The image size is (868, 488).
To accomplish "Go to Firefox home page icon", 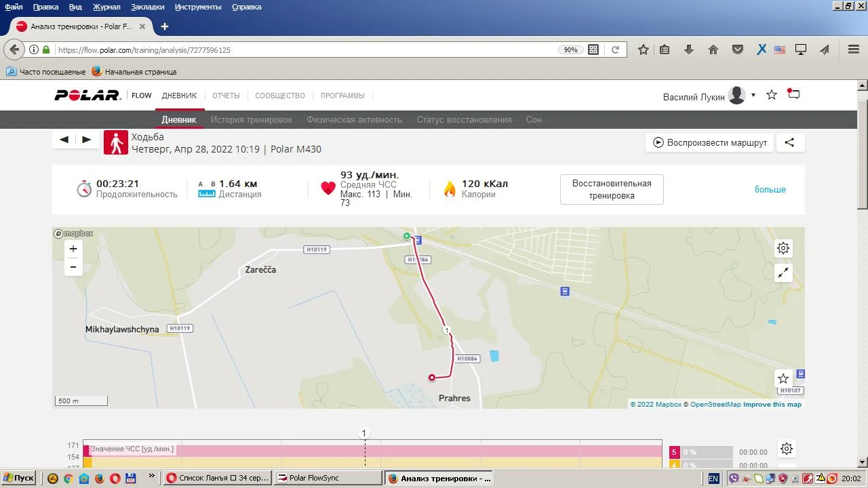I will (713, 49).
